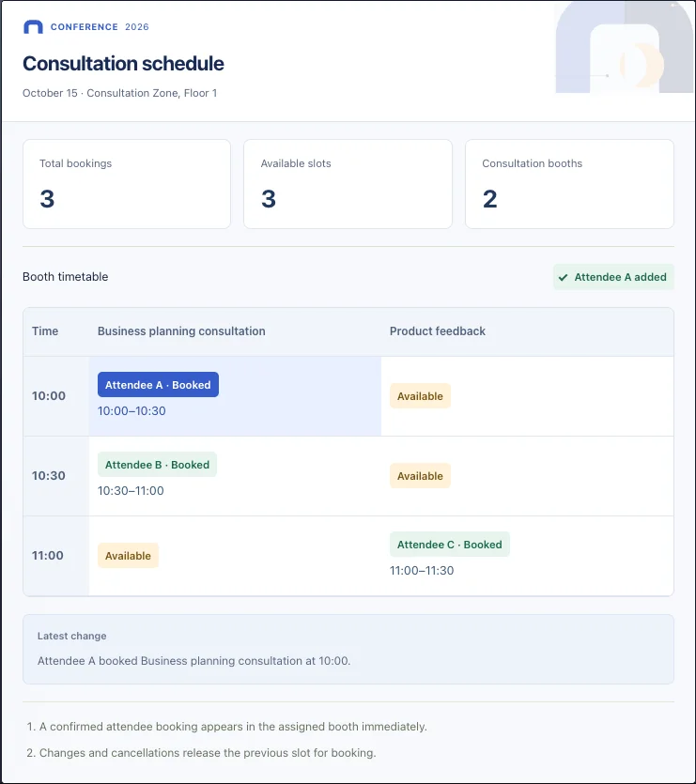
Task: Click Available in Business planning at 11:00
Action: [128, 556]
